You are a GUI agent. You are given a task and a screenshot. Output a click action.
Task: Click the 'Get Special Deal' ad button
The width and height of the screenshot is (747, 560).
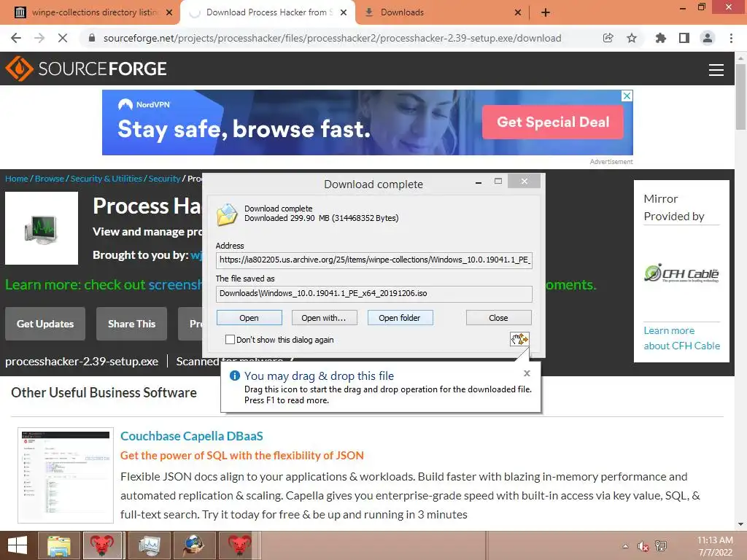pyautogui.click(x=553, y=122)
